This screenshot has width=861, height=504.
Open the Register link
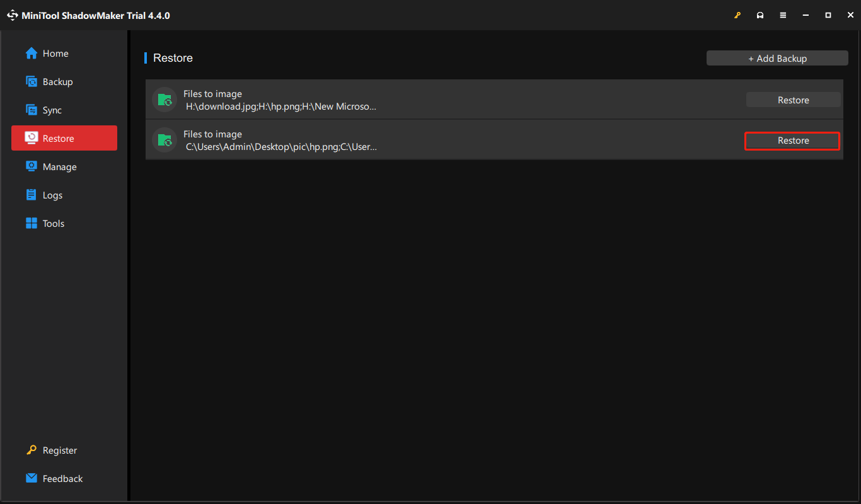(x=59, y=450)
